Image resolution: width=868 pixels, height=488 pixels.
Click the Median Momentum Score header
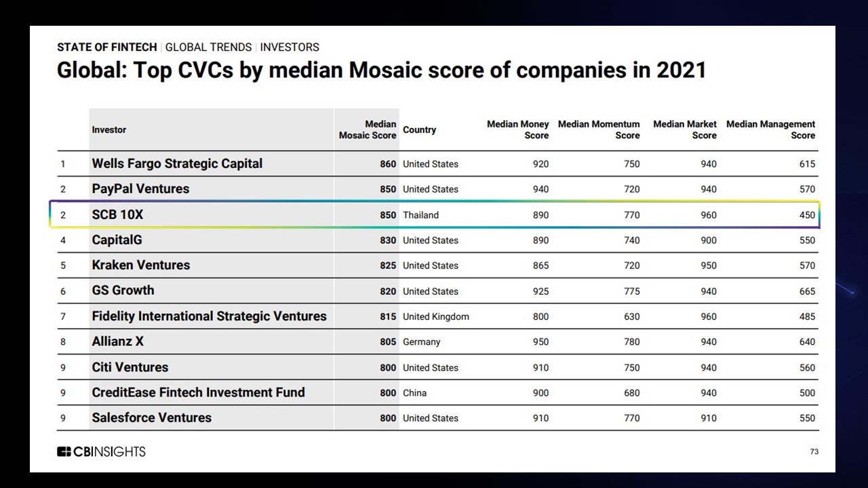pos(599,129)
